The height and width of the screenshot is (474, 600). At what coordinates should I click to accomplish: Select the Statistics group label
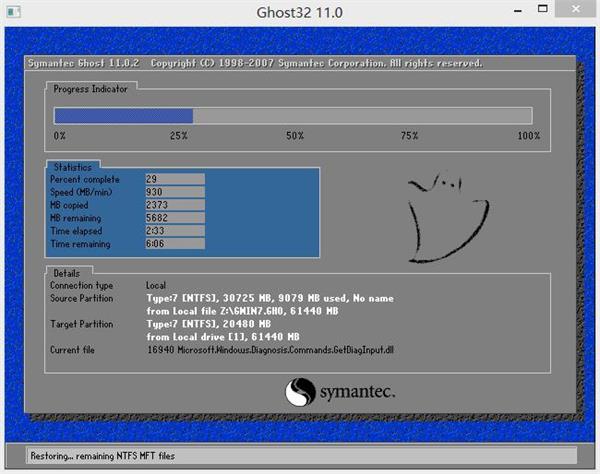[x=73, y=167]
